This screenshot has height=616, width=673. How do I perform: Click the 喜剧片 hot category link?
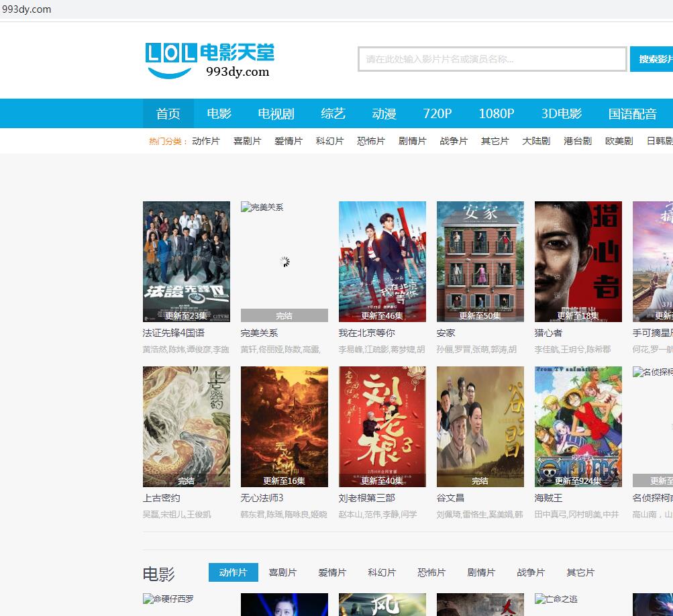click(x=247, y=141)
